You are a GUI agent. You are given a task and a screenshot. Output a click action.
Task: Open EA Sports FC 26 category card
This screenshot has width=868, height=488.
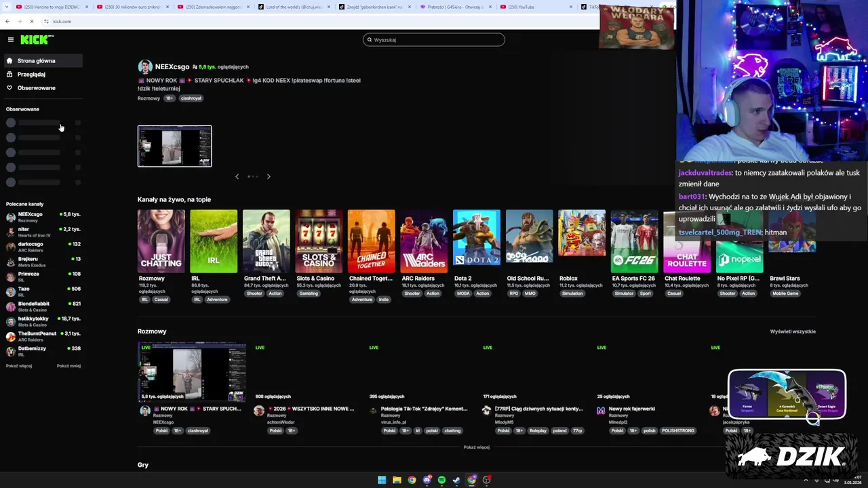[x=634, y=241]
